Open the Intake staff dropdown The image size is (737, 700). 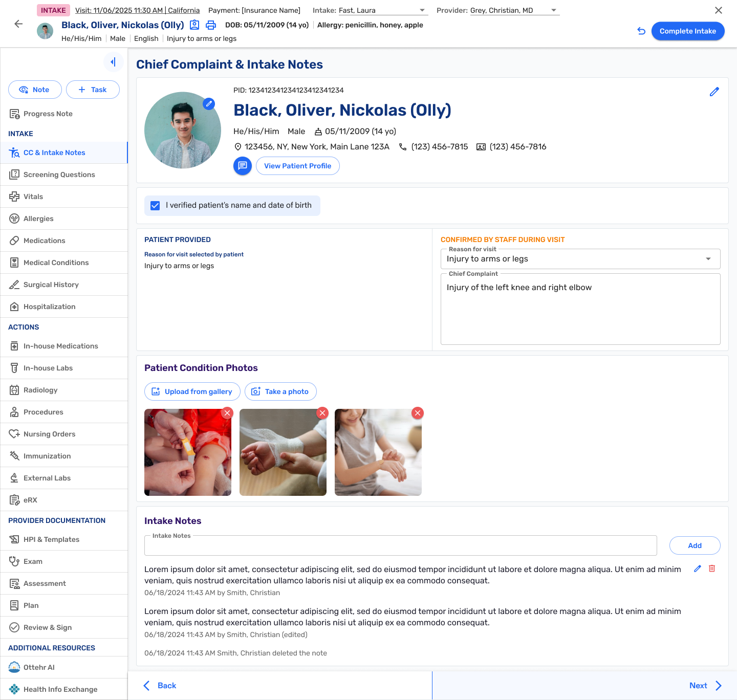tap(422, 10)
